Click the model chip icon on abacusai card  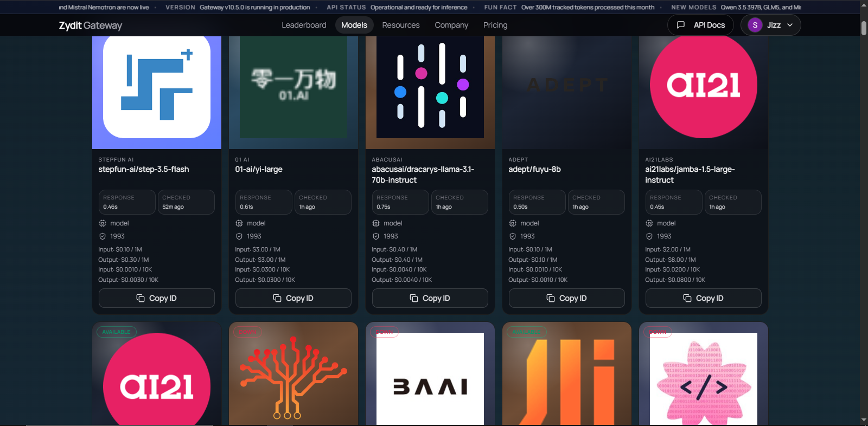[x=376, y=223]
